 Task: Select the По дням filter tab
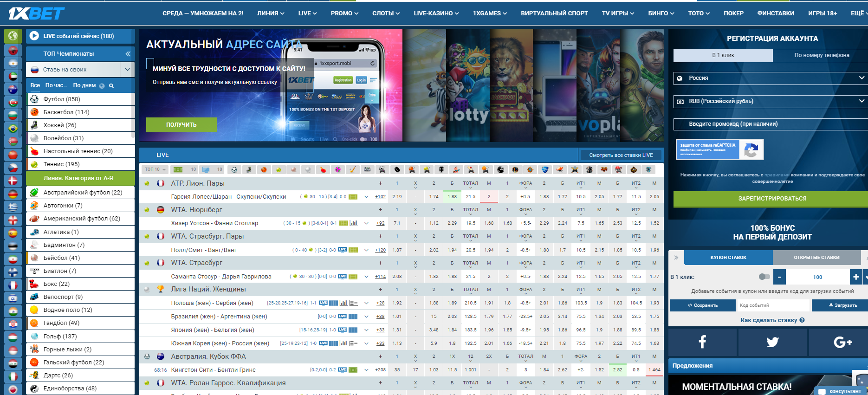84,85
